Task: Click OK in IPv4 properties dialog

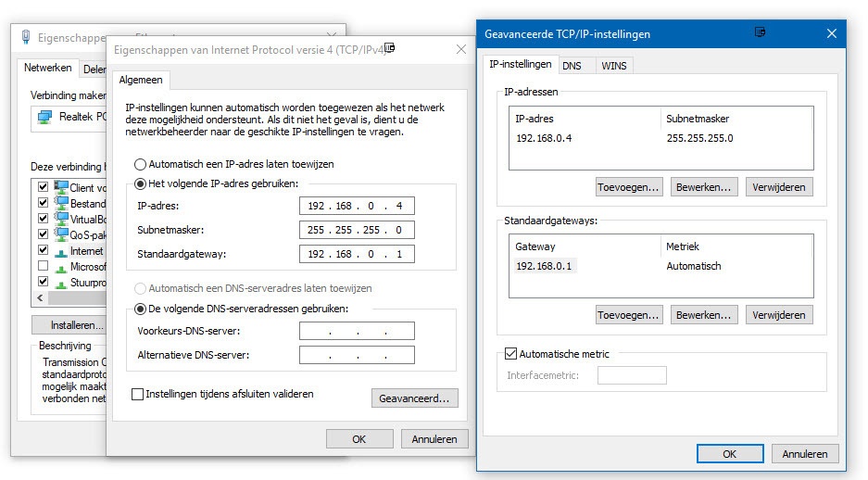Action: click(359, 439)
